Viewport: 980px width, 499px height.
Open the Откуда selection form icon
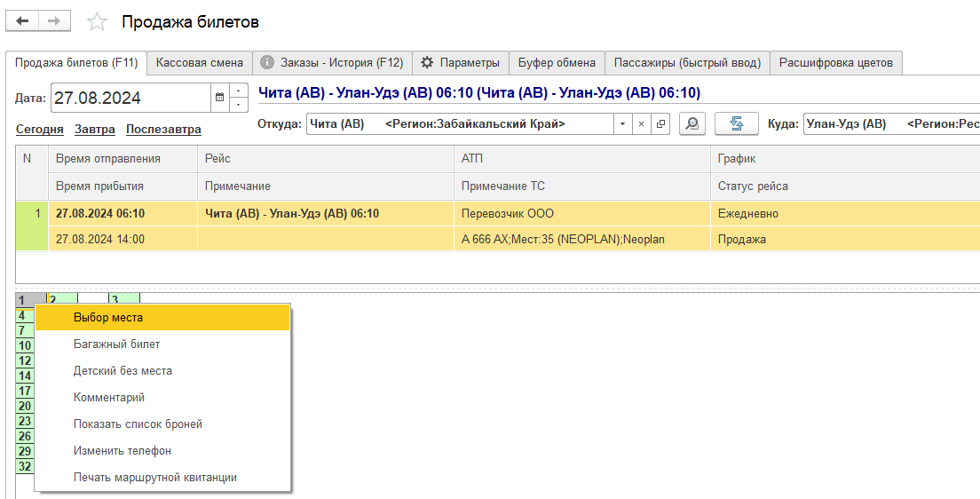click(x=660, y=124)
